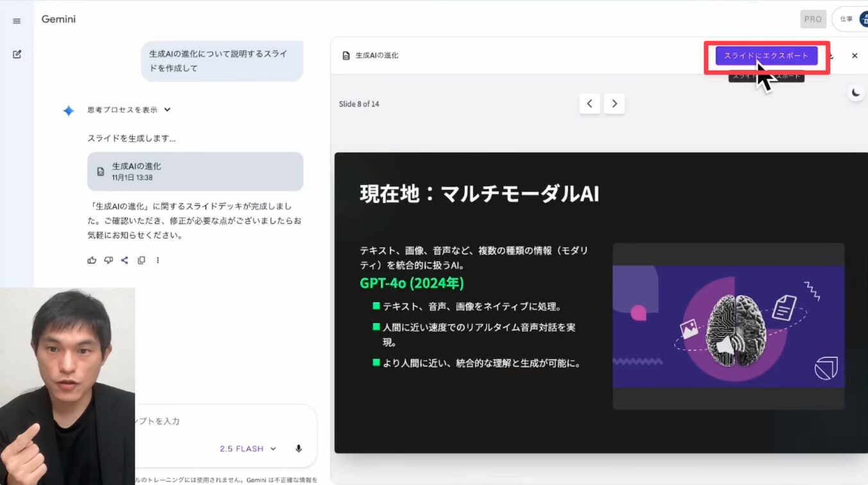Give the response a thumbs up
The height and width of the screenshot is (485, 868).
click(92, 260)
